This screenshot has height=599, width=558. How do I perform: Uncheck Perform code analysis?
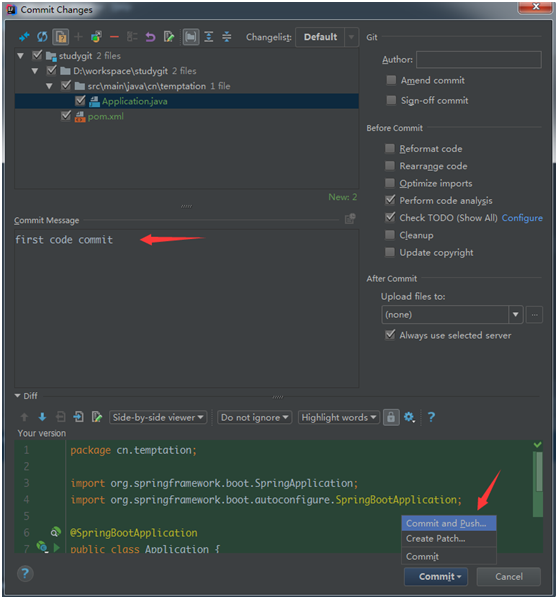pyautogui.click(x=390, y=200)
